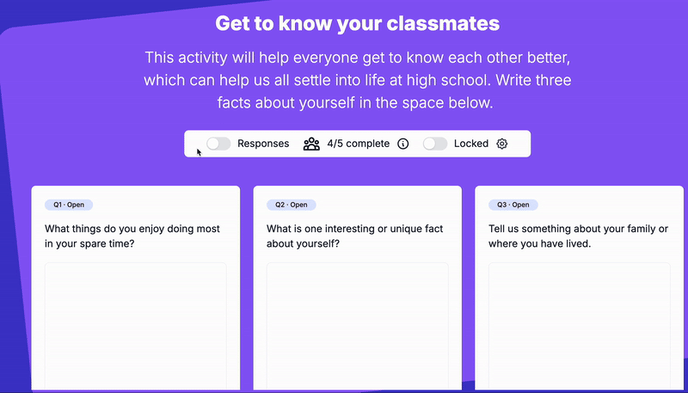Select the Q3 Open badge
The image size is (688, 393).
point(513,205)
